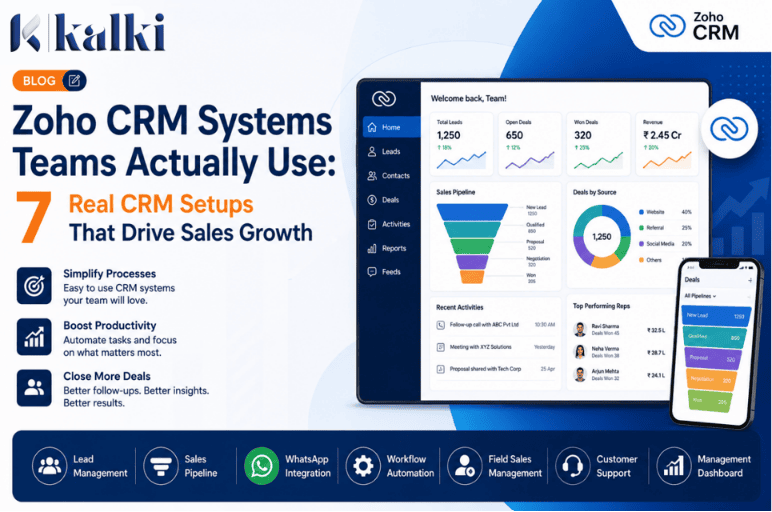Click the blue top funnel stage in Sales Pipeline
772x512 pixels.
click(x=472, y=212)
